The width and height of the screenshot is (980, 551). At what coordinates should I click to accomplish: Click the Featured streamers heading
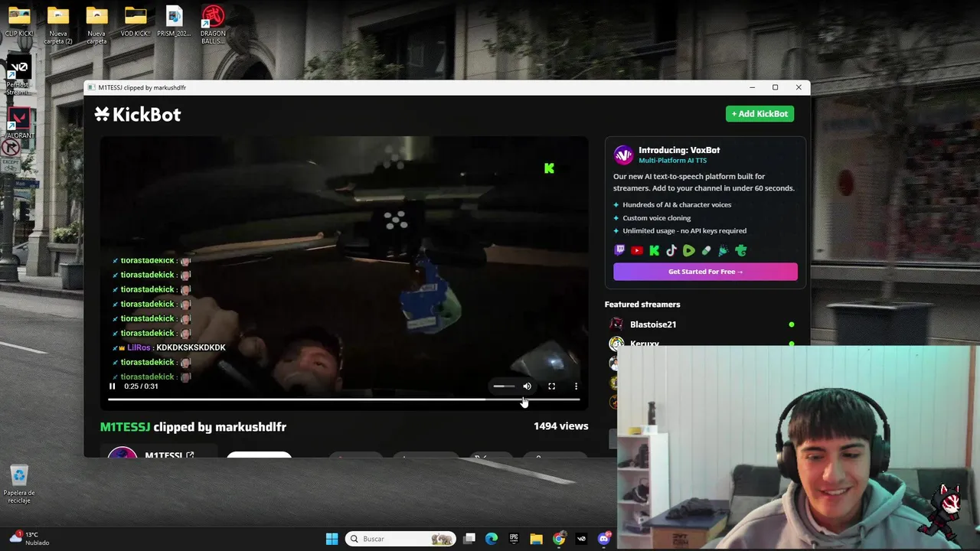tap(642, 305)
